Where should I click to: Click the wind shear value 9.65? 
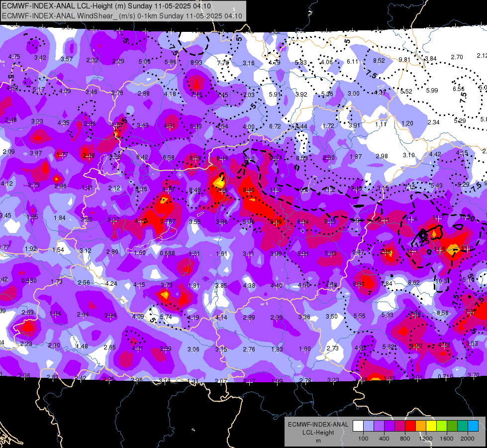click(x=330, y=221)
